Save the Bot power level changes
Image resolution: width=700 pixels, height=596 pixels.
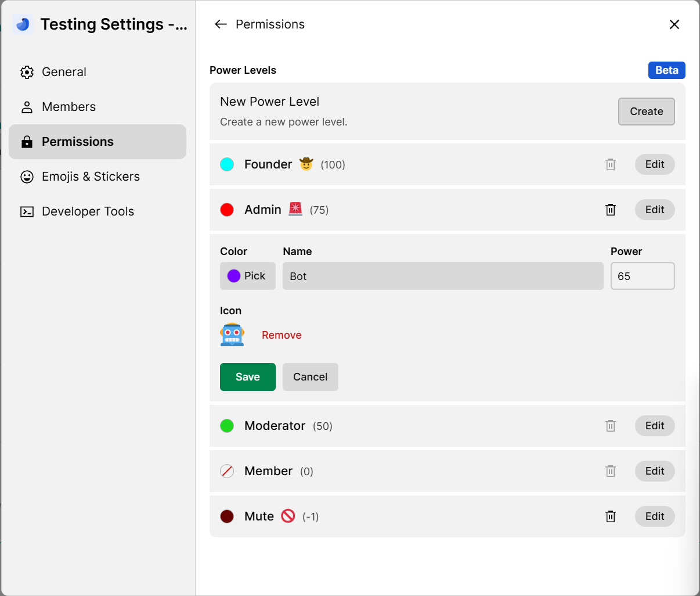[248, 377]
